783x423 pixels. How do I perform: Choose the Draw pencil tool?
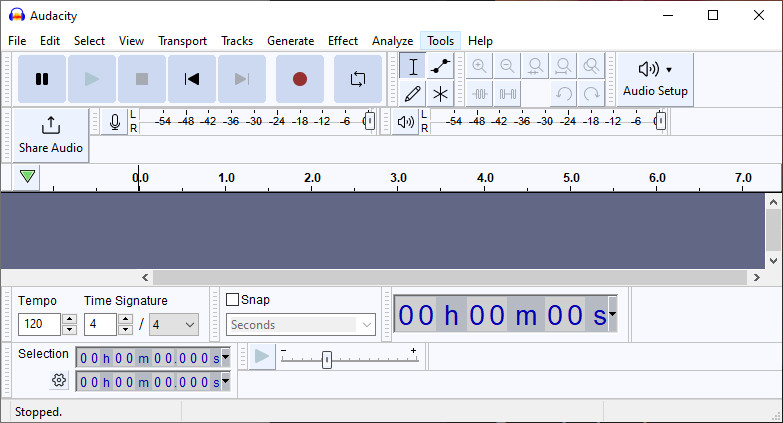(412, 94)
